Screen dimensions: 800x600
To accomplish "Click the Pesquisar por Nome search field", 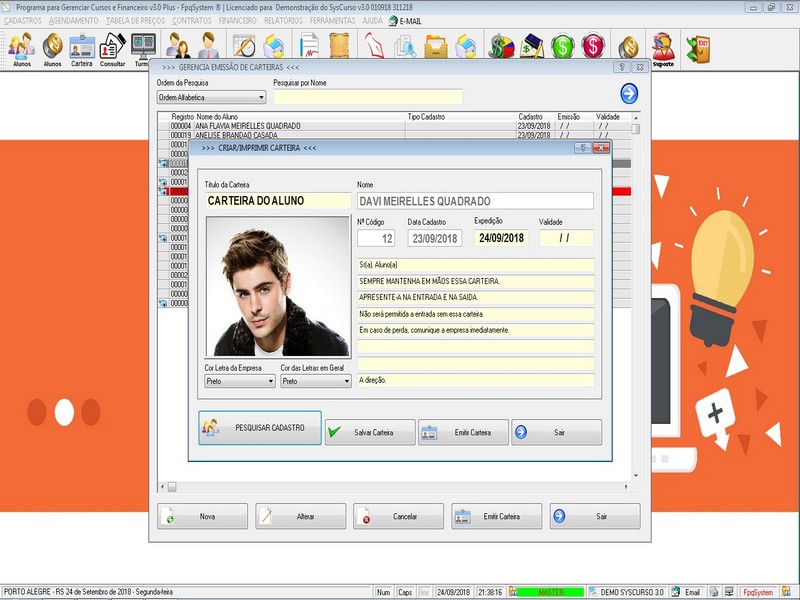I will click(x=368, y=97).
